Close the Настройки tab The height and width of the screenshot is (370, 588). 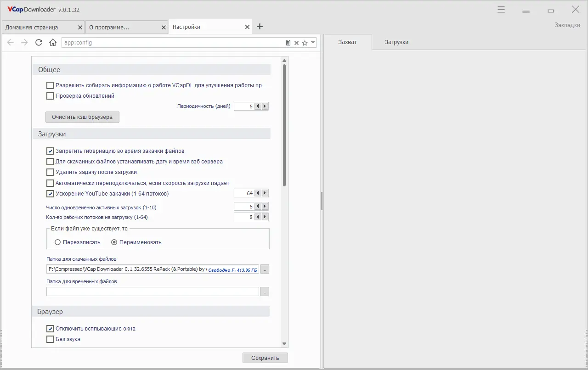[x=248, y=28]
